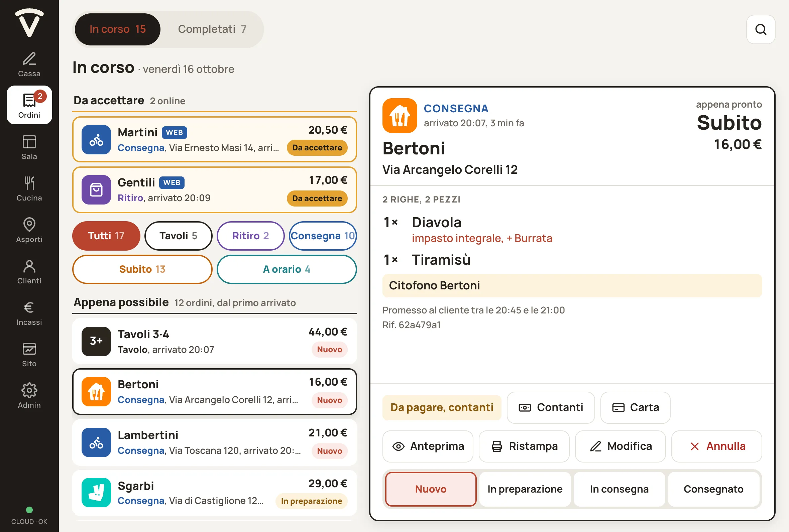The height and width of the screenshot is (532, 789).
Task: Select the Lambertini order name
Action: point(148,435)
